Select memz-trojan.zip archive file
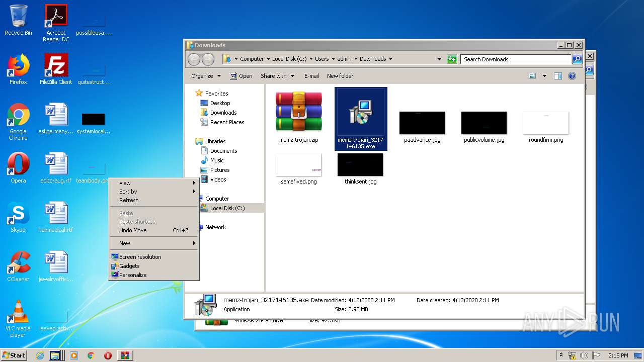Screen dimensions: 644x362 (299, 117)
